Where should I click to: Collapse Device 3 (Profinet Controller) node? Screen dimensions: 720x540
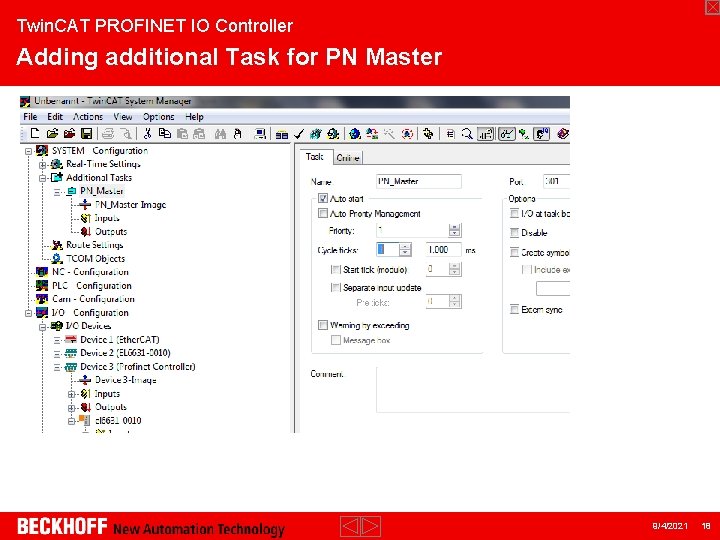click(x=57, y=367)
